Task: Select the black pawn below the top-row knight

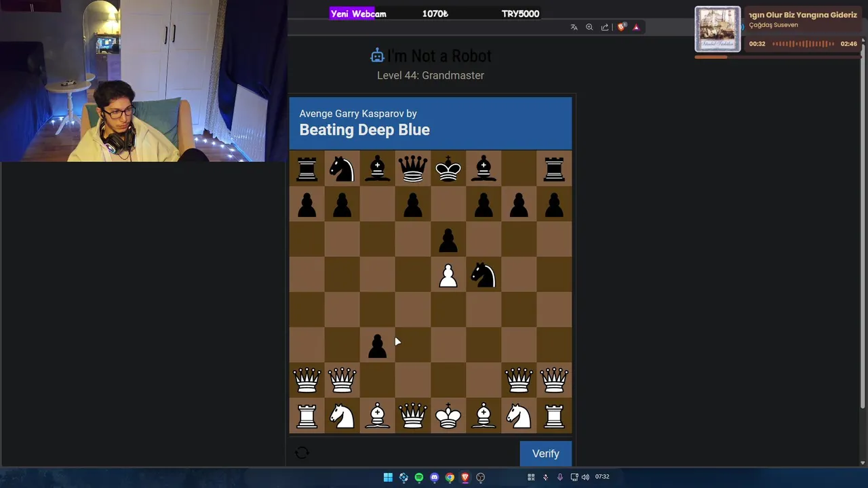Action: (342, 204)
